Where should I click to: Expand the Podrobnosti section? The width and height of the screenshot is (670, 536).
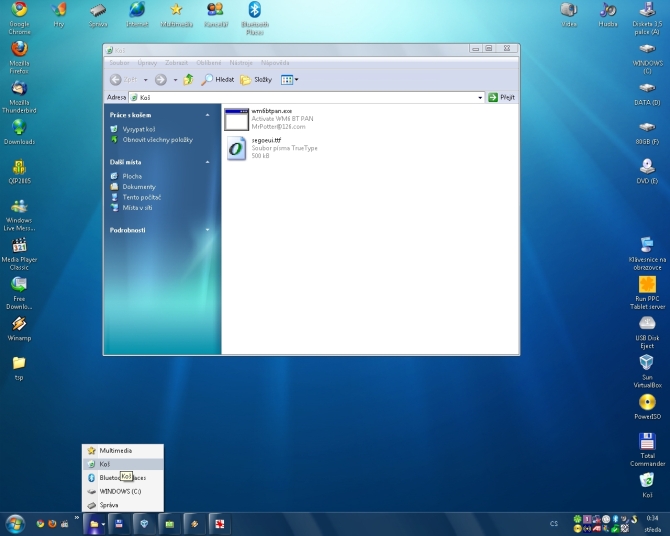point(208,230)
